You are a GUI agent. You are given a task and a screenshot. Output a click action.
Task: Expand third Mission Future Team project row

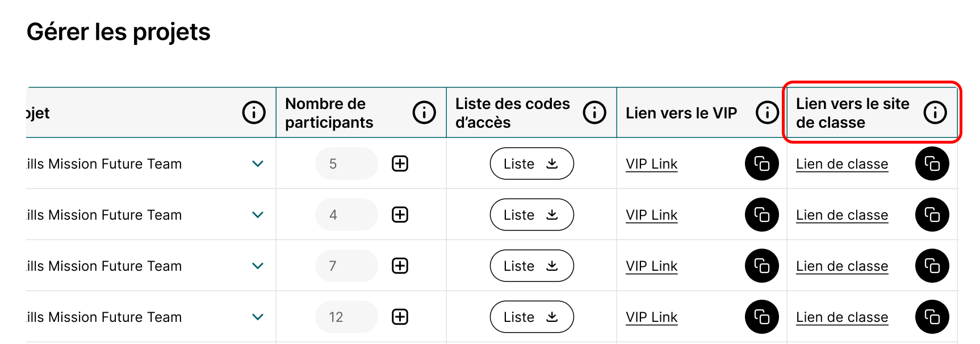pyautogui.click(x=258, y=266)
